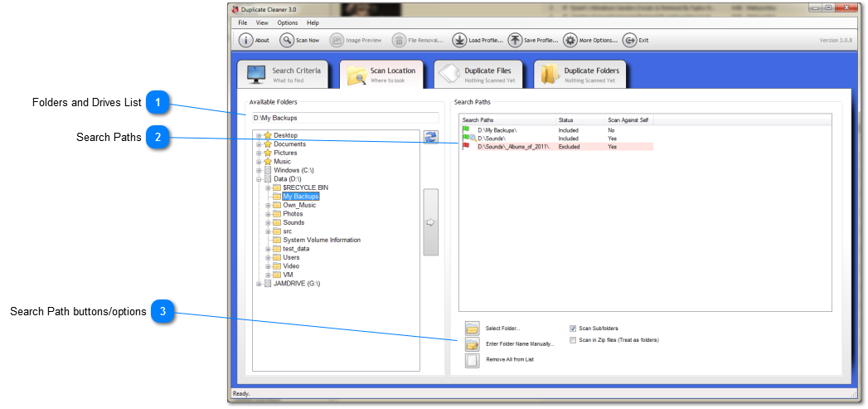Enable Scan in Zip files checkbox
The width and height of the screenshot is (868, 409).
(x=573, y=339)
